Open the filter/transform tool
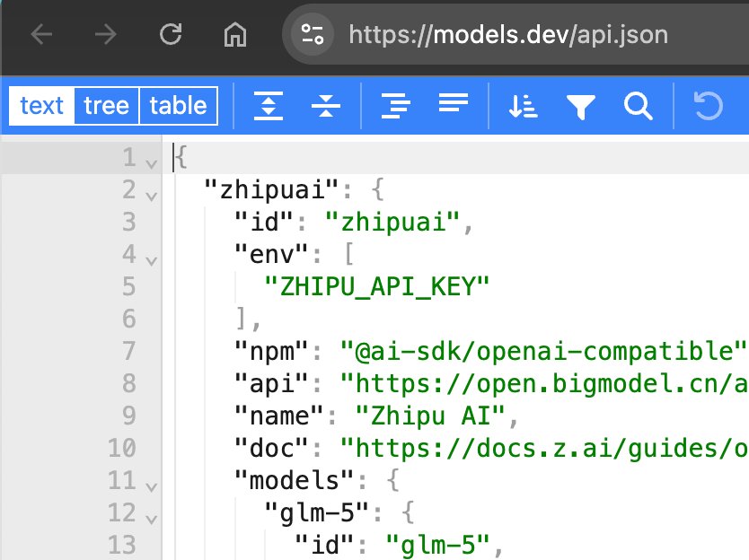 pyautogui.click(x=581, y=107)
